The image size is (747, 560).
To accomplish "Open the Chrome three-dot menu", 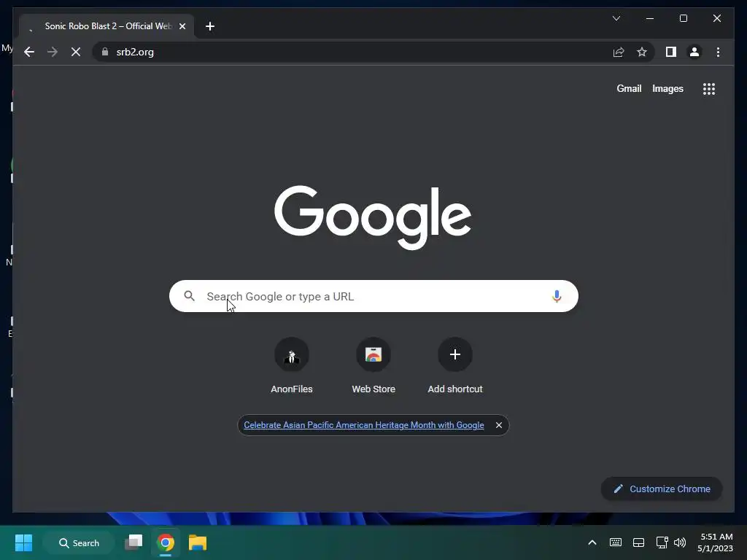I will pos(718,52).
